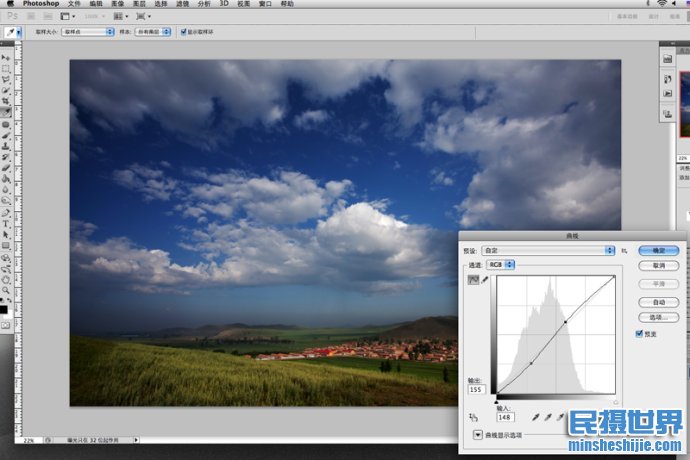
Task: Click the 选项... options button in Curves
Action: 659,317
